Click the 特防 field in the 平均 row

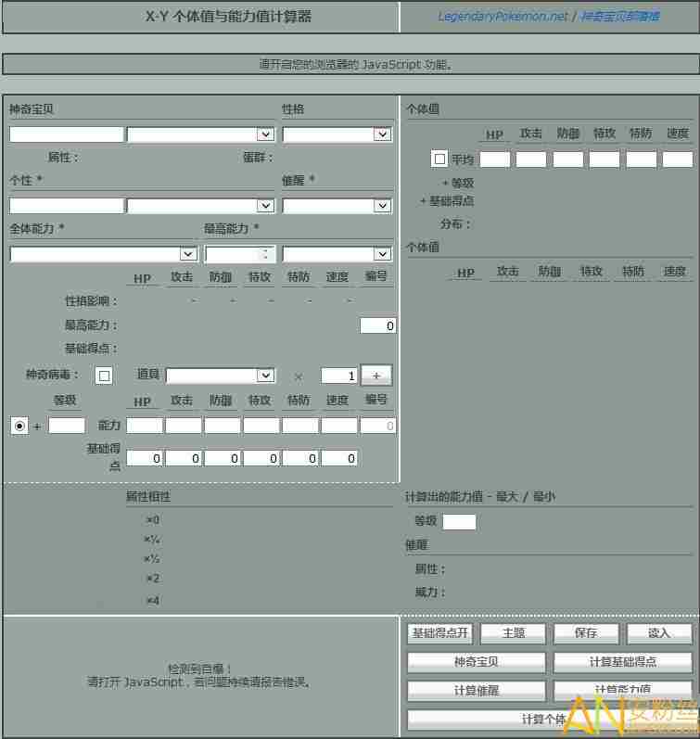(641, 159)
